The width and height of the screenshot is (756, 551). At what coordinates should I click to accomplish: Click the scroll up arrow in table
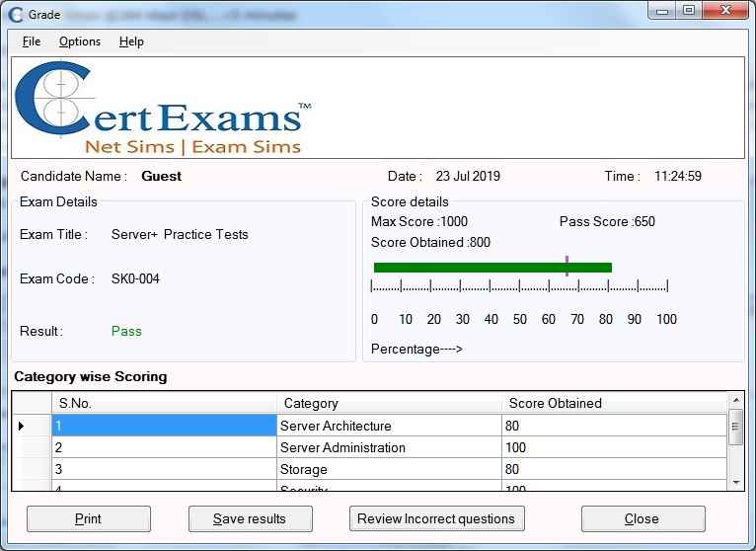pyautogui.click(x=736, y=400)
